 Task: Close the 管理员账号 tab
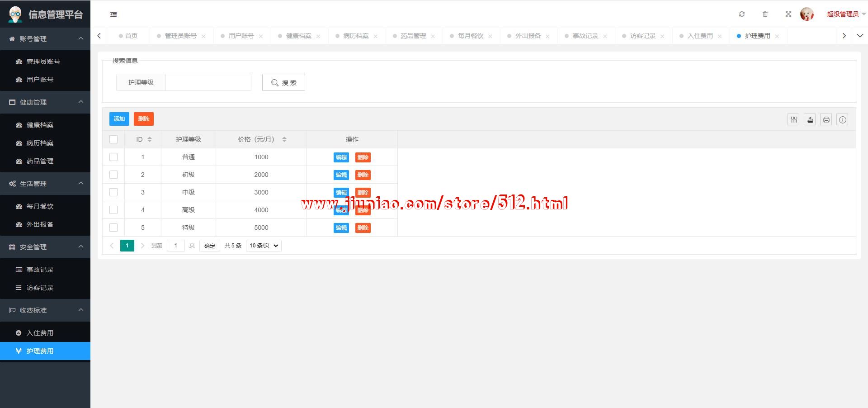point(203,36)
